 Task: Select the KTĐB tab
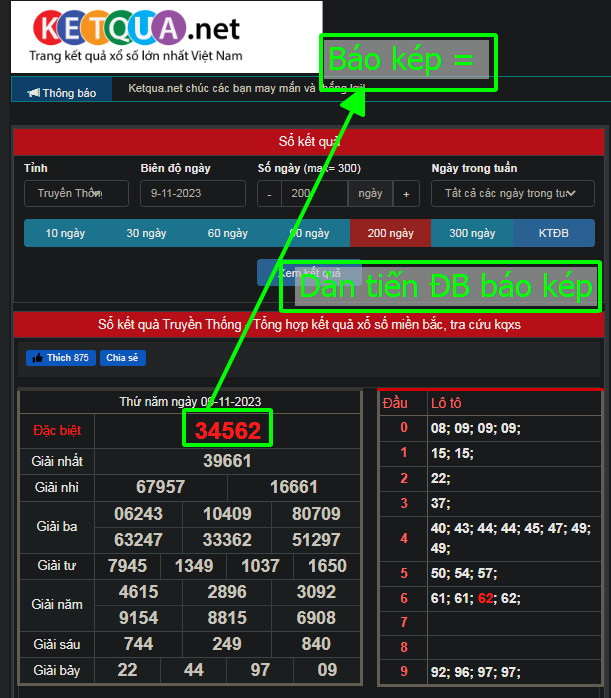(x=553, y=233)
